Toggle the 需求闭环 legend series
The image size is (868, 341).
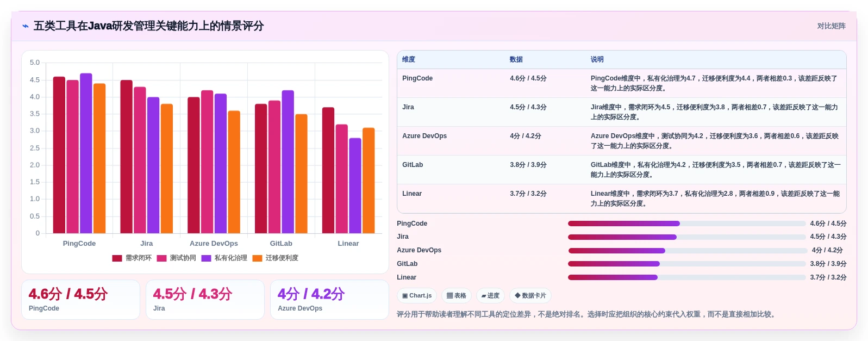point(132,258)
